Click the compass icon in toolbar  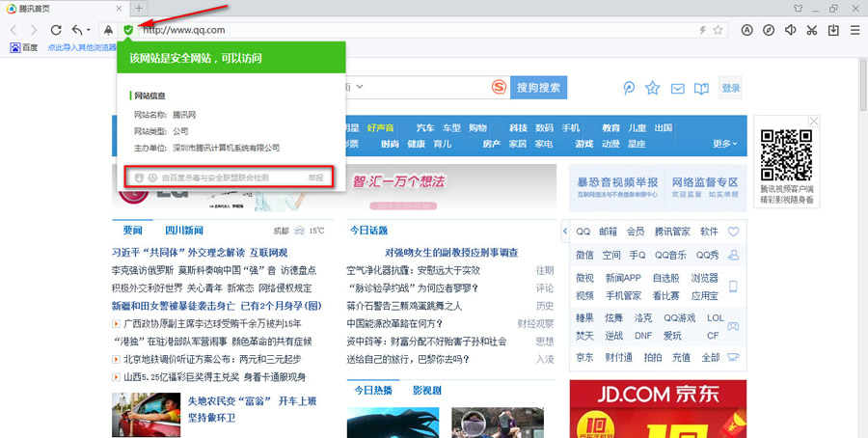pyautogui.click(x=769, y=30)
